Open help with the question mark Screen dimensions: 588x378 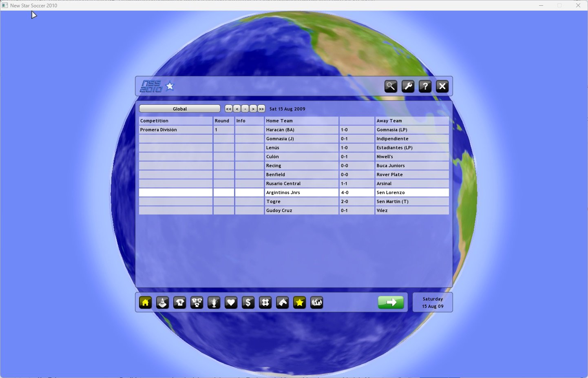(x=425, y=86)
